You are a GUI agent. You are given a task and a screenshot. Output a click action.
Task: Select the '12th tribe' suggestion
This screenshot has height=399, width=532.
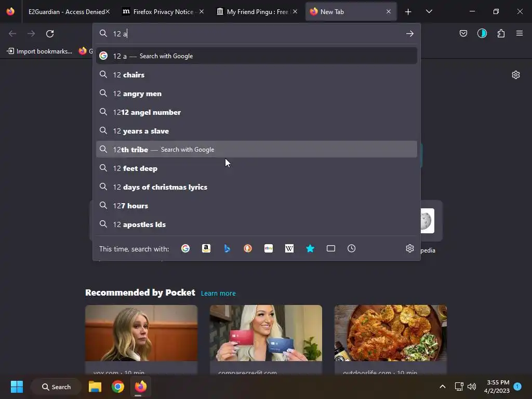[x=257, y=149]
